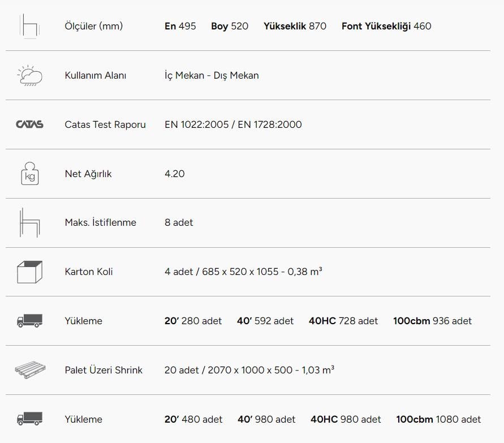The image size is (504, 443).
Task: Click the Palet Üzeri Shrink label
Action: coord(104,370)
